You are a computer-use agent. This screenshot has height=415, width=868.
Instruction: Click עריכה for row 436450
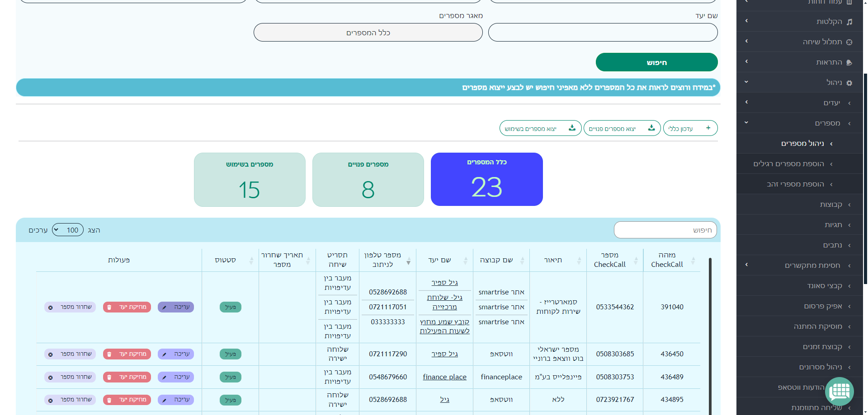coord(176,354)
